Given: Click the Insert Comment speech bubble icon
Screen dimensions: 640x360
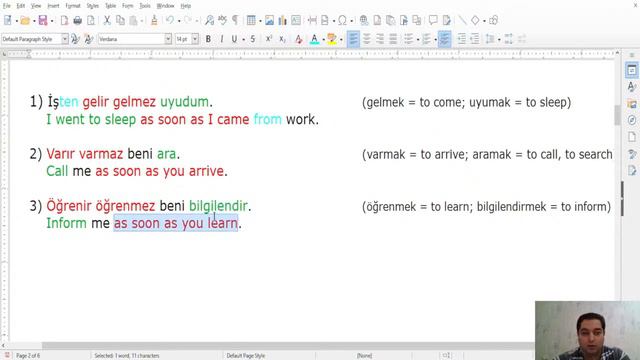Looking at the screenshot, I should 433,20.
